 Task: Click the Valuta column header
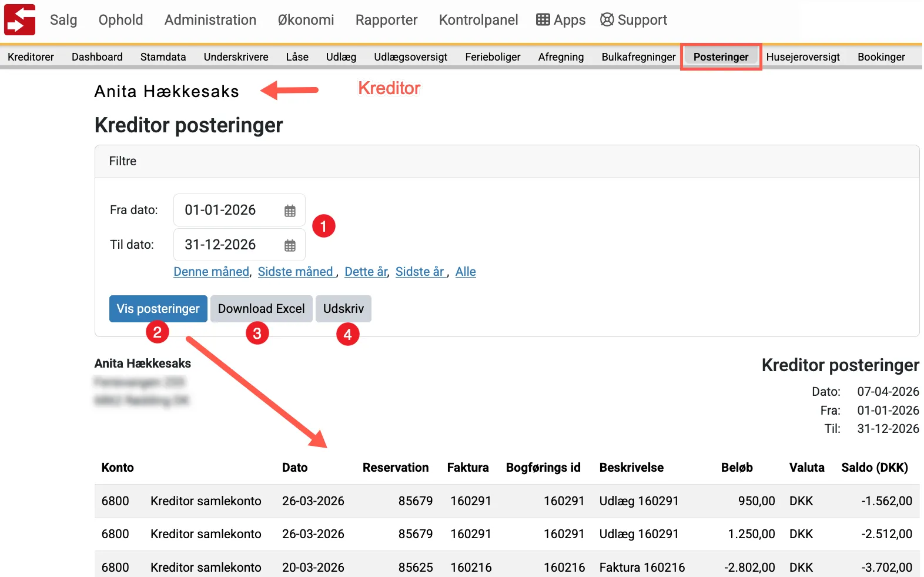pyautogui.click(x=806, y=468)
